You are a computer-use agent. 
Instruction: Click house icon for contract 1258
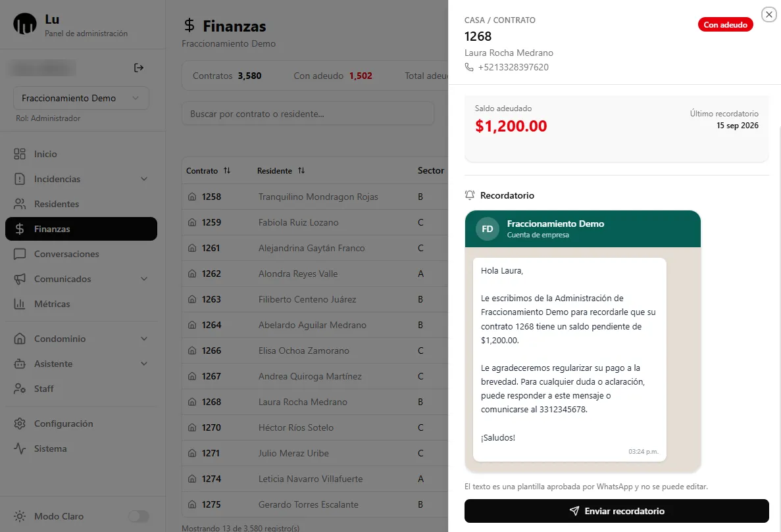[192, 197]
